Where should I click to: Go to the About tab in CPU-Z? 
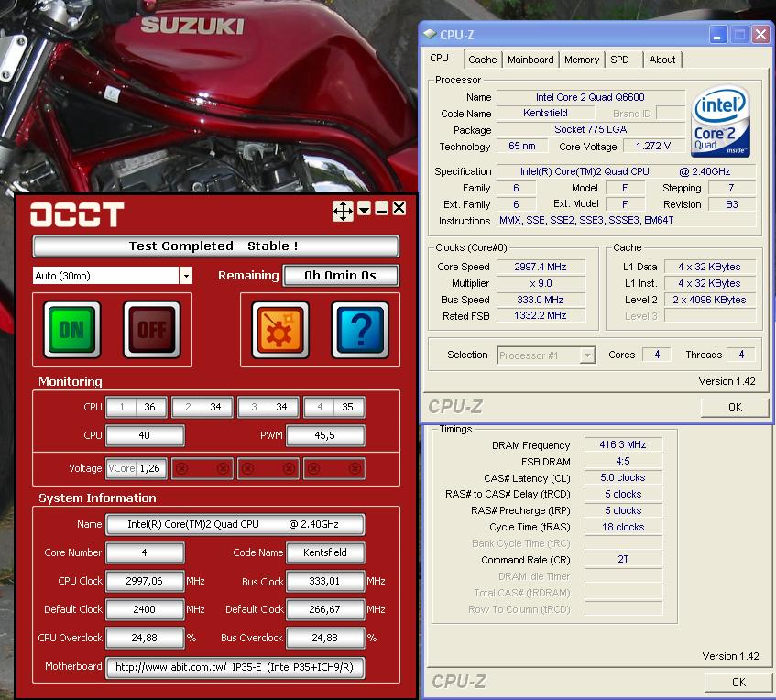click(x=662, y=60)
